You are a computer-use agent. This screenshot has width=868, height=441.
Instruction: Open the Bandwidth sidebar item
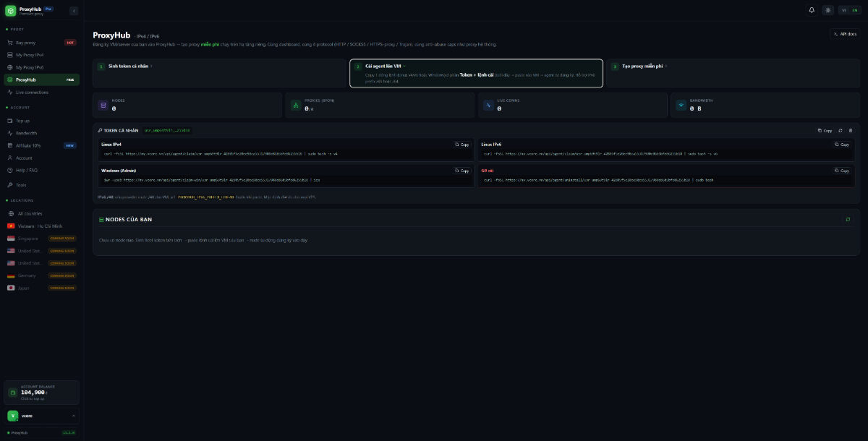41,133
